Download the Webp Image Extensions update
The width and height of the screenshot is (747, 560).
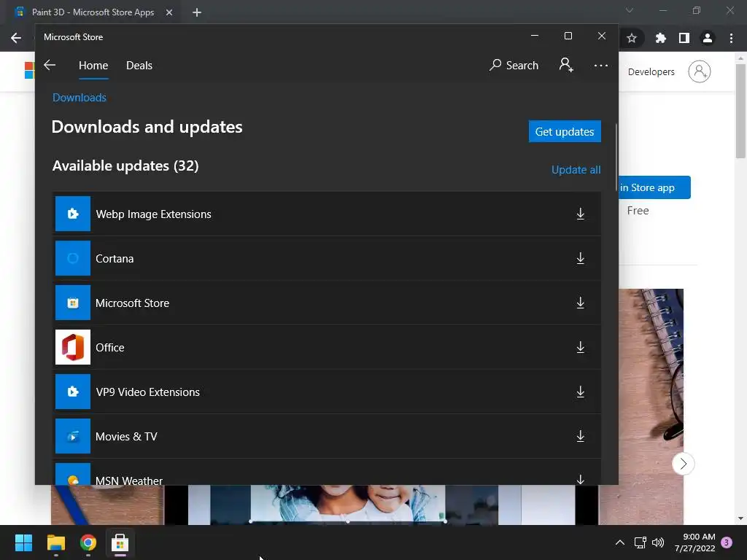tap(580, 214)
